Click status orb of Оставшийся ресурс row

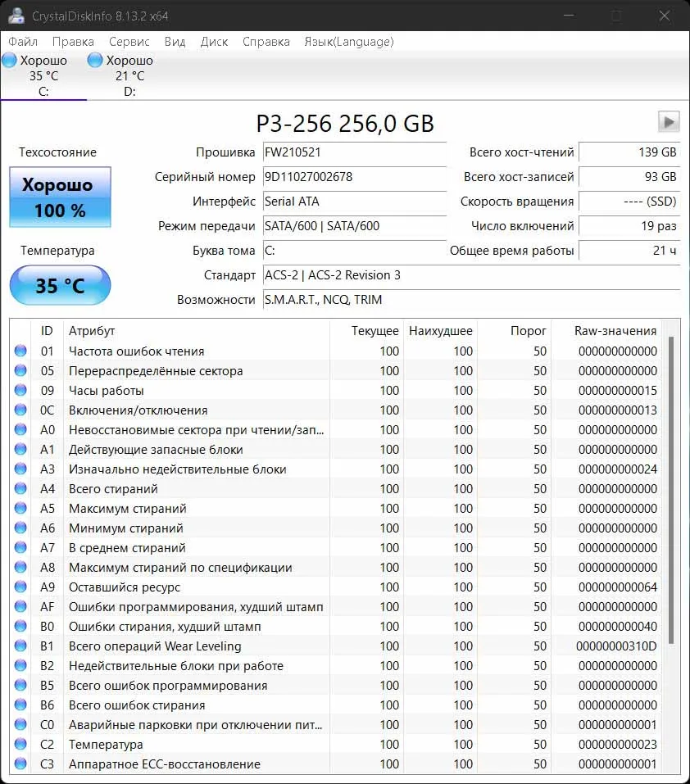[20, 587]
